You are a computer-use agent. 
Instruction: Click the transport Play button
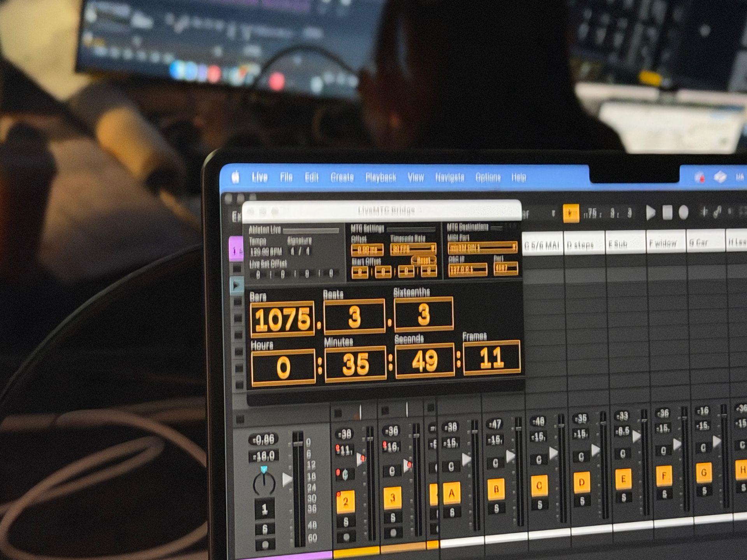point(650,213)
